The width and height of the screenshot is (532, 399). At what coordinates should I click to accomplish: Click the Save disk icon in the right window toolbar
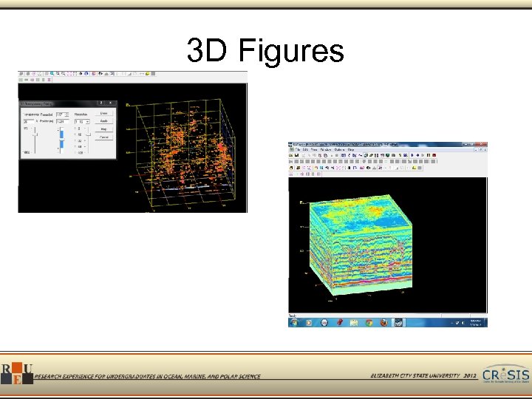pyautogui.click(x=296, y=155)
